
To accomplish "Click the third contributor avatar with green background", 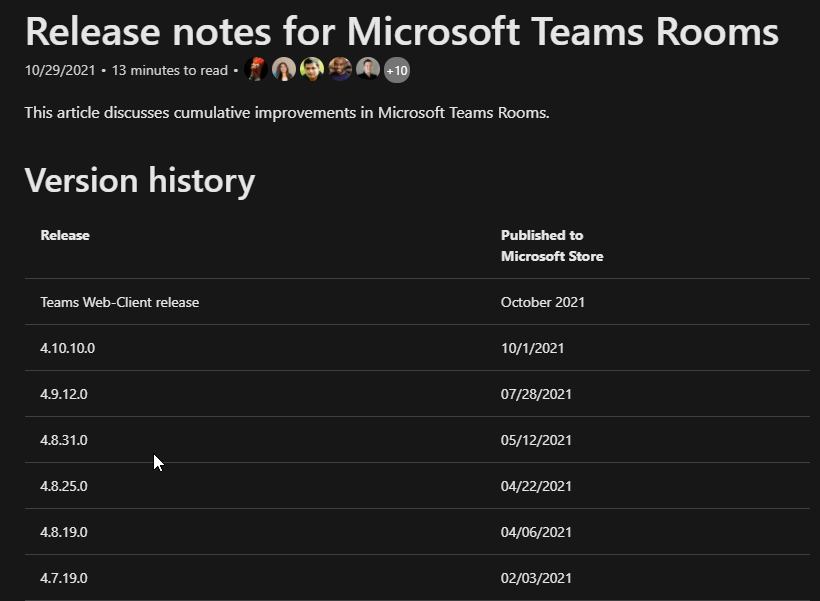I will (312, 70).
